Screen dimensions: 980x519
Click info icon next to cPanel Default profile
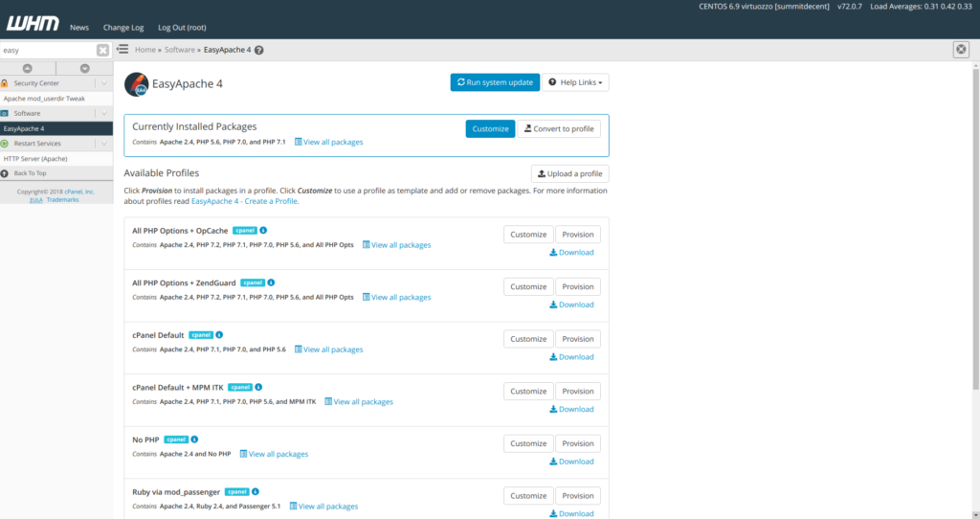tap(219, 335)
